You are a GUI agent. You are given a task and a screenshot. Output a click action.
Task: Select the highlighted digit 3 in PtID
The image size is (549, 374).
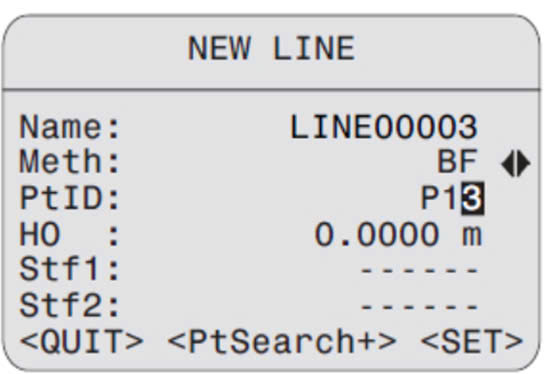(473, 198)
